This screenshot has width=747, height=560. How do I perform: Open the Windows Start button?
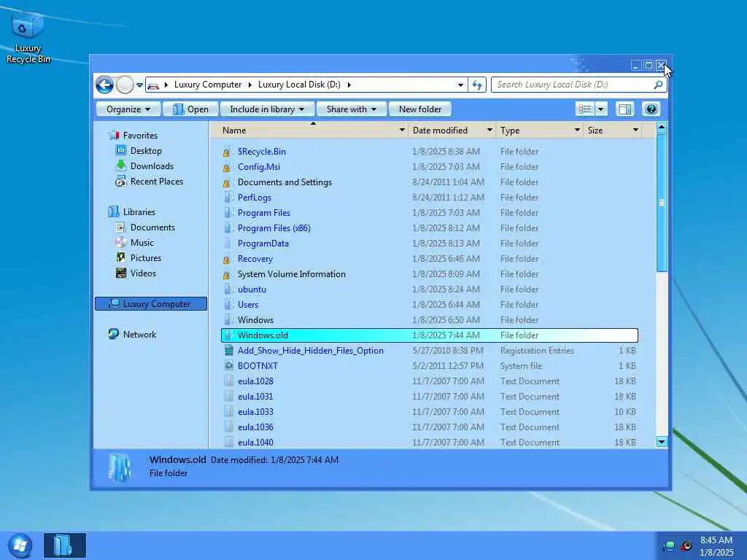click(20, 545)
